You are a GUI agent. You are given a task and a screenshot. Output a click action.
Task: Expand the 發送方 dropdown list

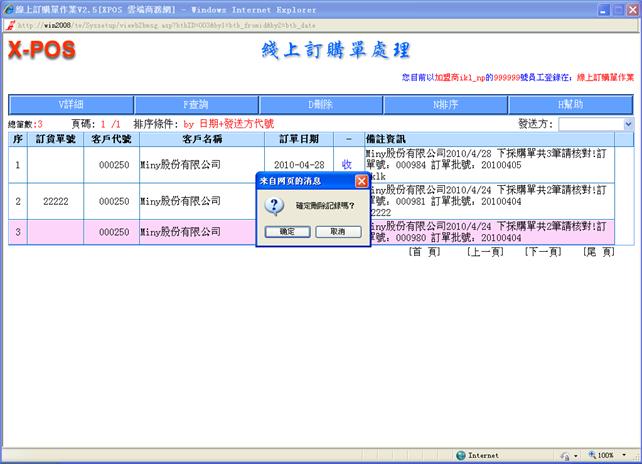628,124
